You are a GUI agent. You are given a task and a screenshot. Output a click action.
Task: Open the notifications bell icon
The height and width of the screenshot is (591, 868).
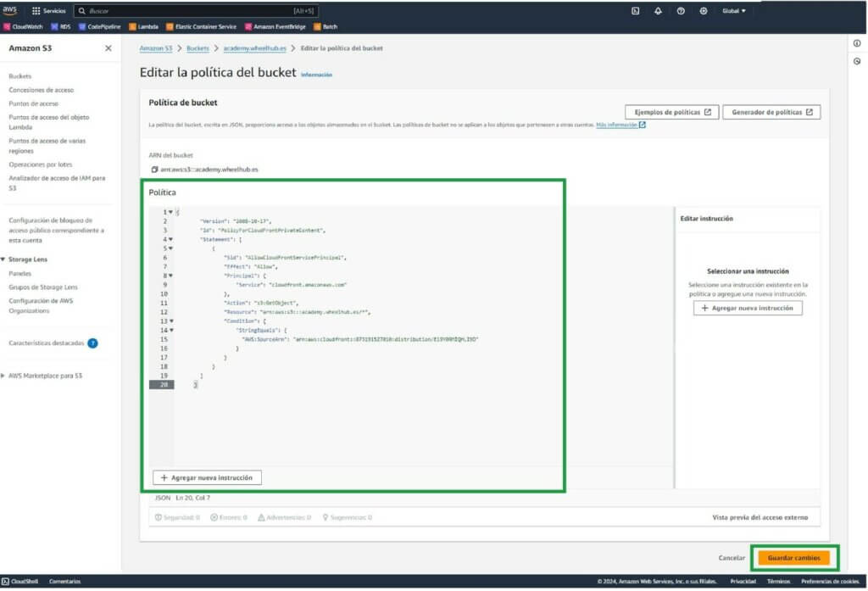point(658,11)
